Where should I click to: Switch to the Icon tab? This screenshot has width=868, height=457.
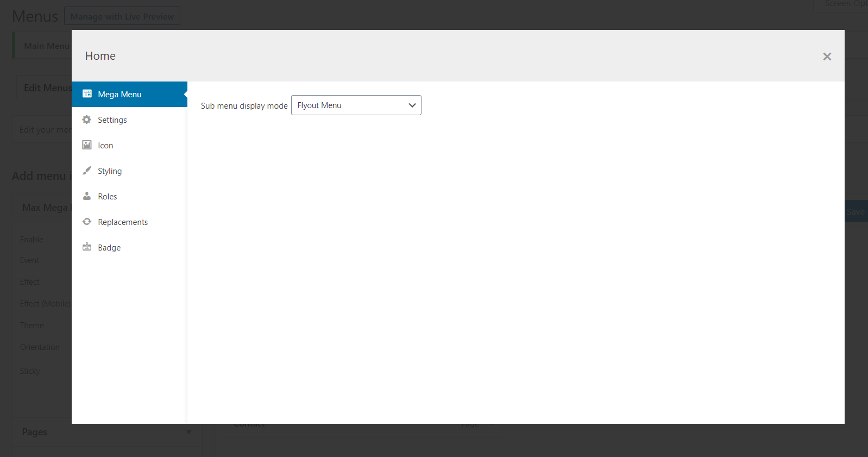(x=129, y=146)
